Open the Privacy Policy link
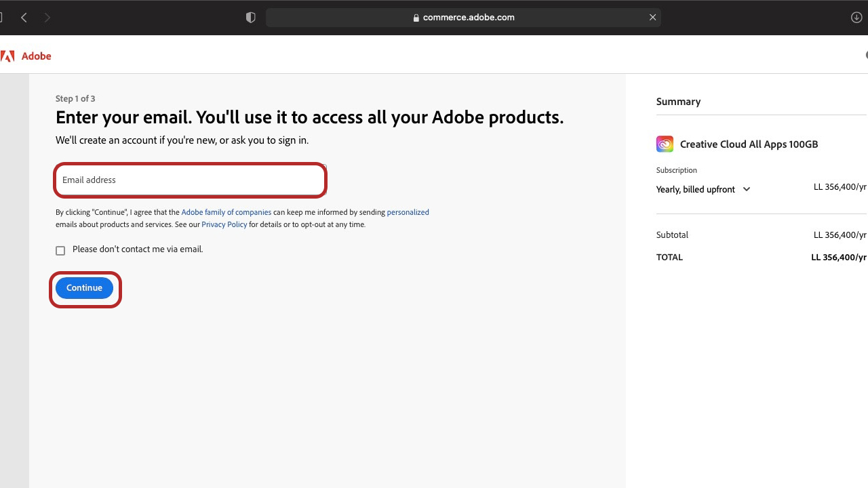 [224, 224]
